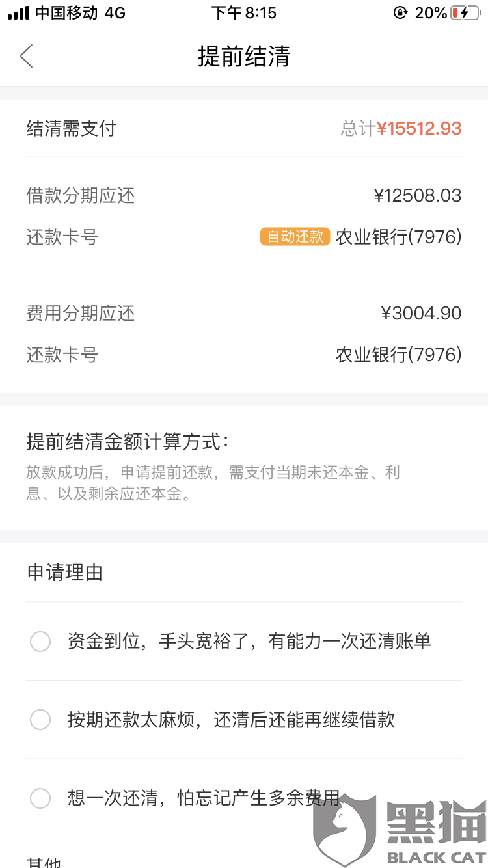Tap the orange 自动还款 badge

(295, 237)
